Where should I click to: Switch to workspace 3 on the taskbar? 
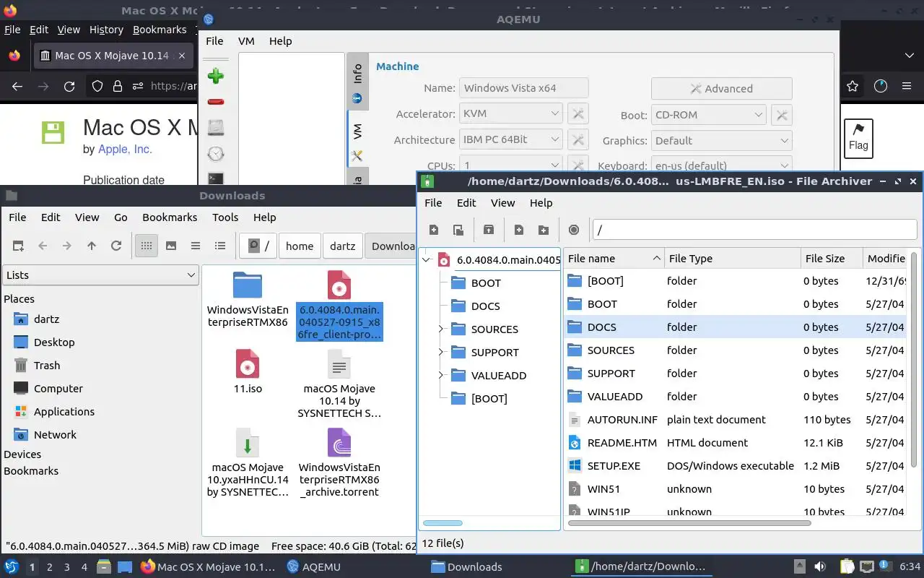(67, 567)
